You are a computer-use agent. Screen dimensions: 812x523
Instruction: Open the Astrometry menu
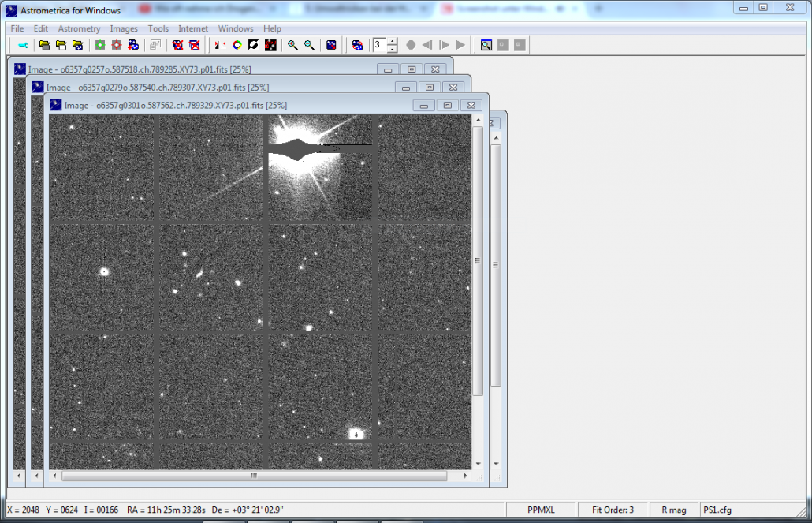coord(79,28)
